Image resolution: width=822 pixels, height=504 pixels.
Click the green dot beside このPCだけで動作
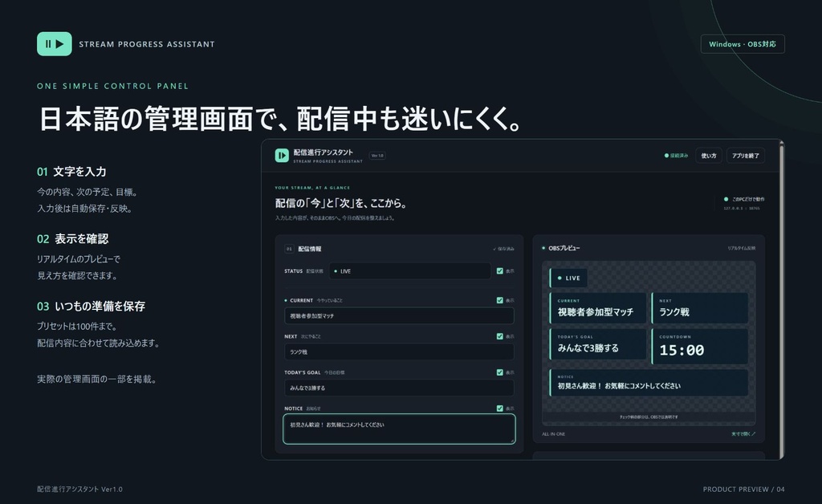726,199
